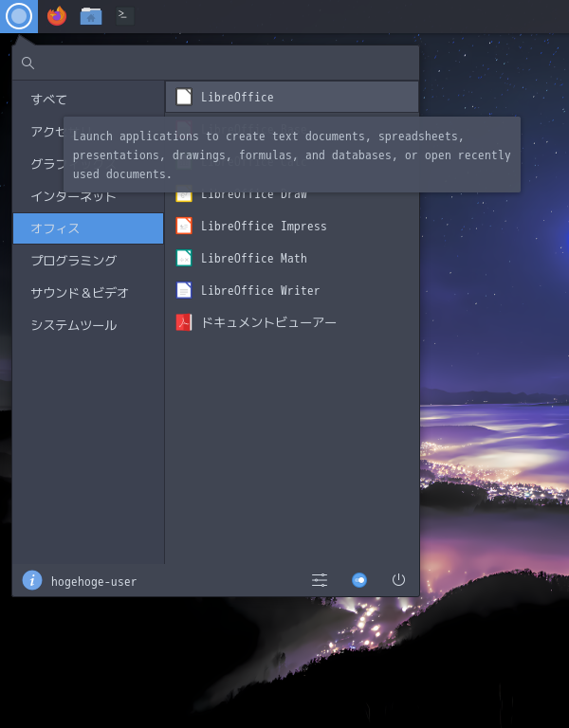Click the blue lock screen icon
The height and width of the screenshot is (728, 569).
point(359,580)
